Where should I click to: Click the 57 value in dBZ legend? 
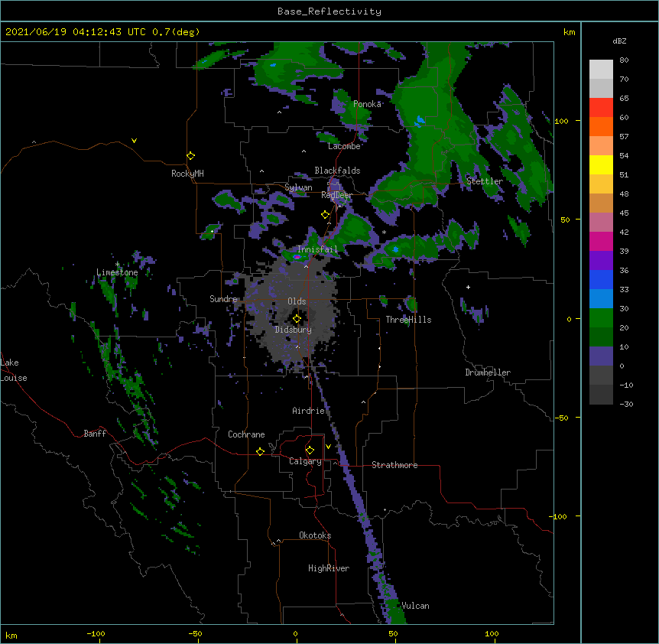tap(624, 137)
